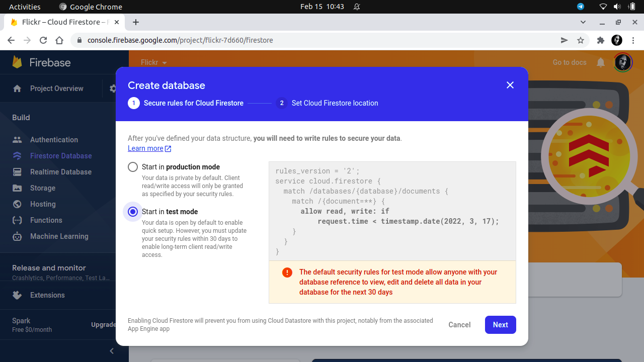Open notifications bell in Firebase header

pos(601,62)
